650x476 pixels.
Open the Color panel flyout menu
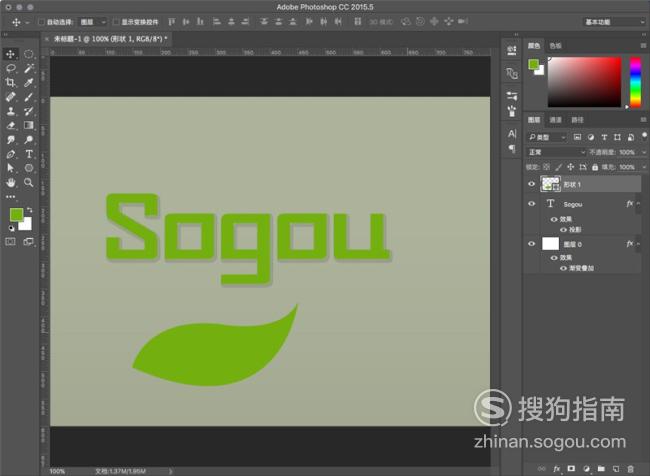pyautogui.click(x=643, y=45)
